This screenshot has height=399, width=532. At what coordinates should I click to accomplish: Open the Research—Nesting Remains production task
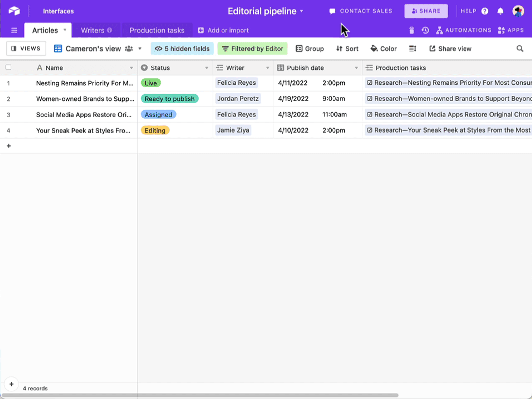[x=449, y=83]
